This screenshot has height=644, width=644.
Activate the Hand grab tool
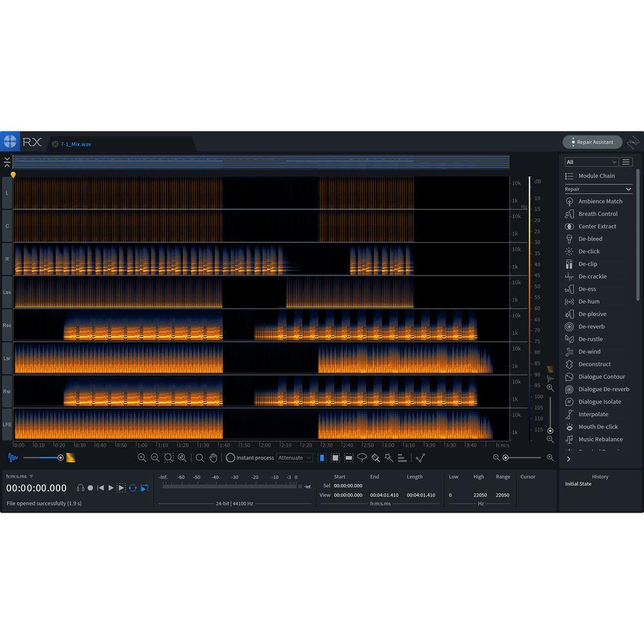point(214,457)
